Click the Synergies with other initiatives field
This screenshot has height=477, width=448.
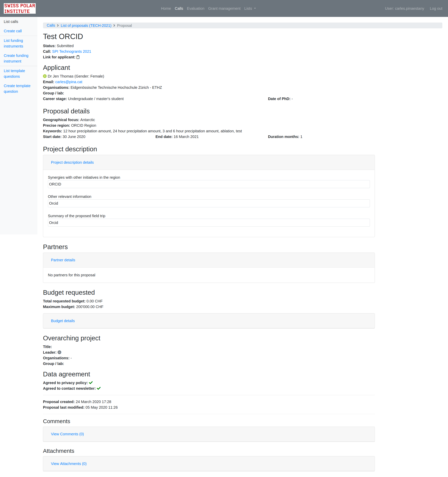coord(208,184)
